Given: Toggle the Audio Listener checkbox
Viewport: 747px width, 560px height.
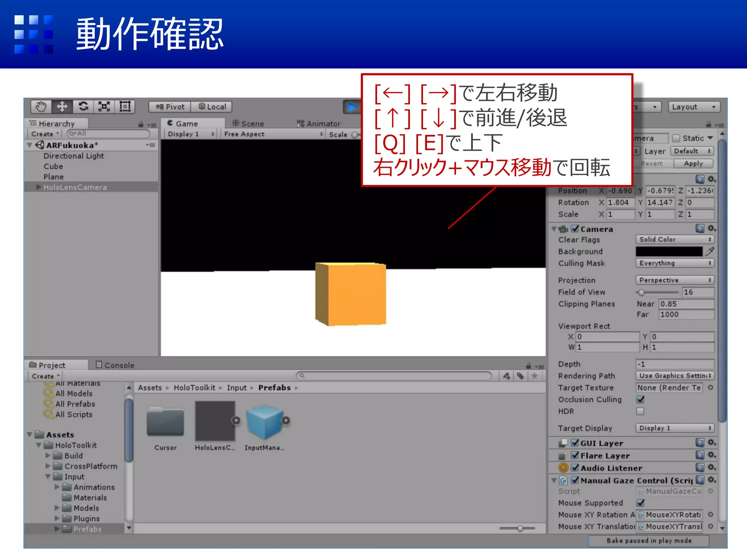Looking at the screenshot, I should [x=575, y=468].
